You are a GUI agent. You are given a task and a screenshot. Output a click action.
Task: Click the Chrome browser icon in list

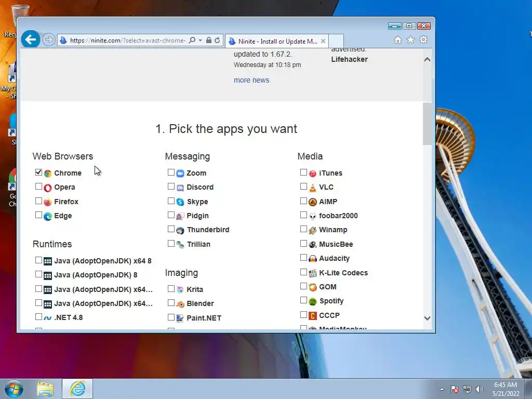click(x=48, y=174)
